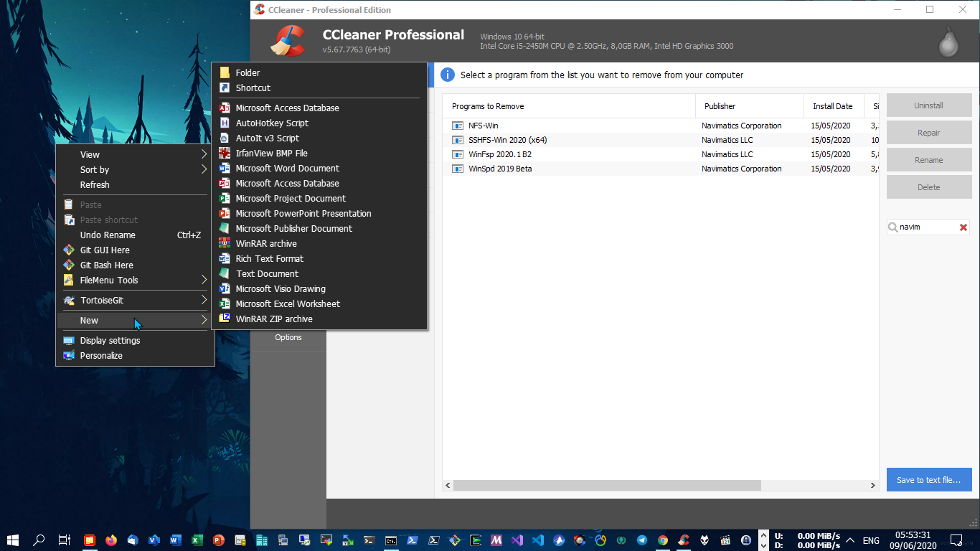Choose Refresh in the context menu
The image size is (980, 551).
(135, 184)
